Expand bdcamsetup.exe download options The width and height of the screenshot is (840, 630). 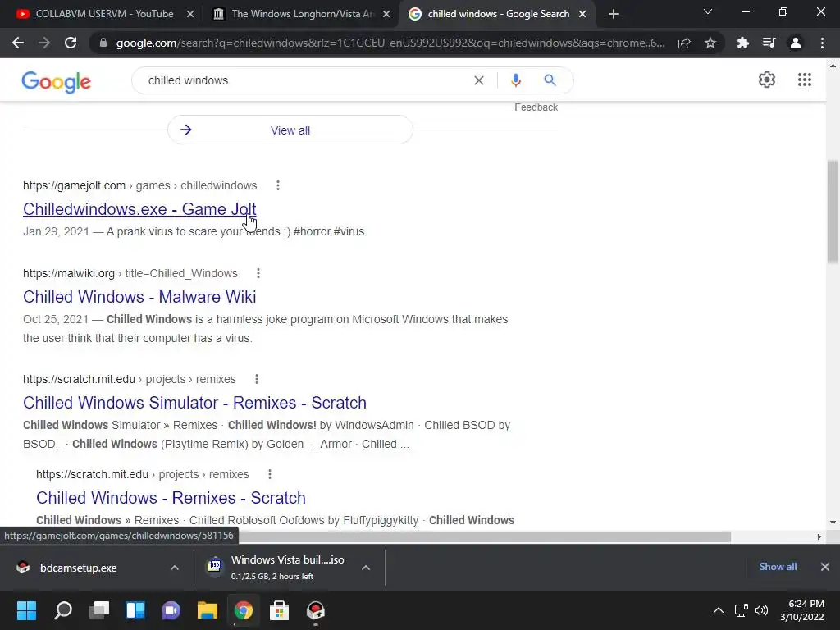175,568
